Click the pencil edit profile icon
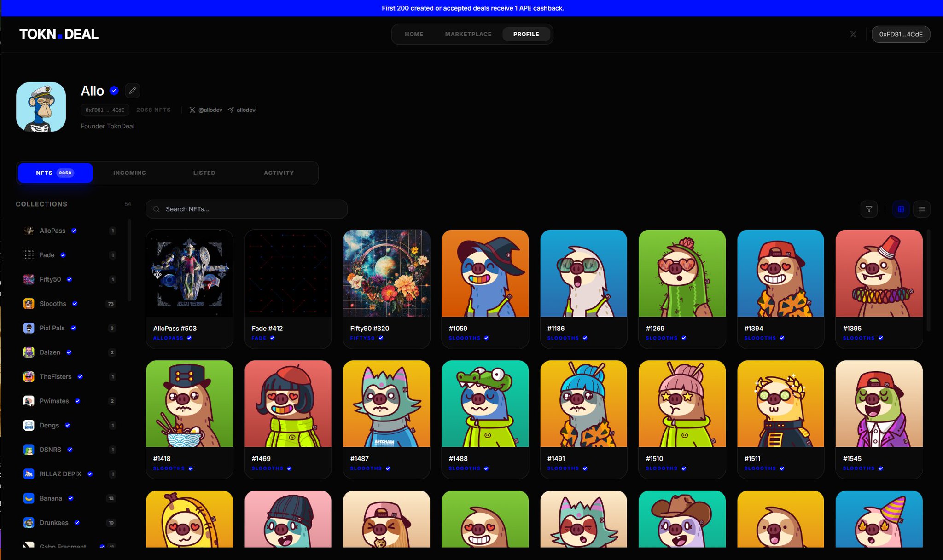This screenshot has height=560, width=943. pos(133,91)
